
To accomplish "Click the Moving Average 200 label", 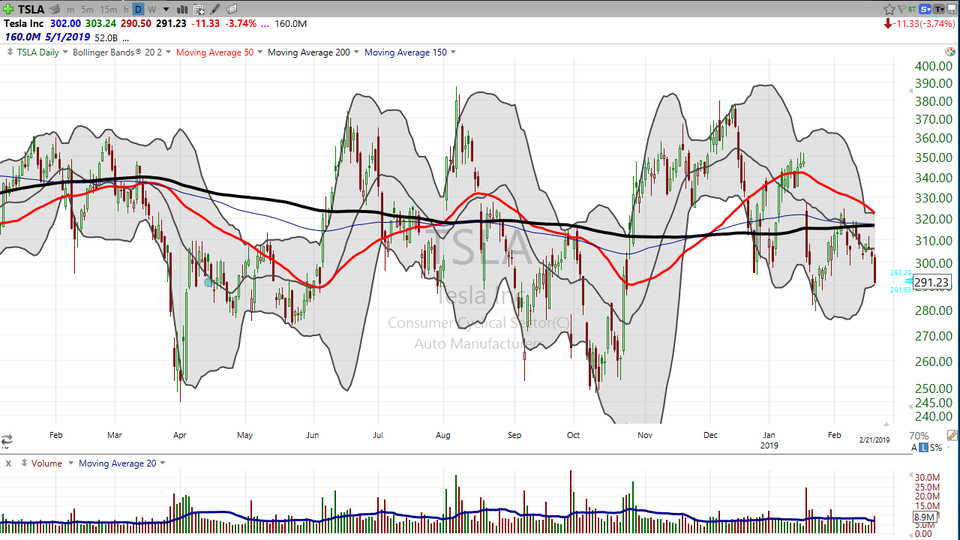I will click(309, 52).
